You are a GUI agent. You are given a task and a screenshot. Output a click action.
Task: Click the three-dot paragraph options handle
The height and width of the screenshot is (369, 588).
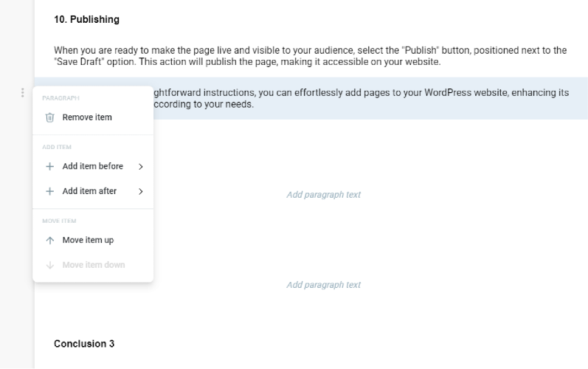[x=22, y=93]
